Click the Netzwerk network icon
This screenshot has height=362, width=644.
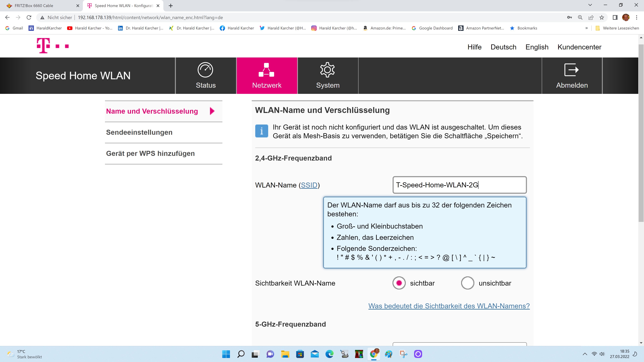(266, 70)
